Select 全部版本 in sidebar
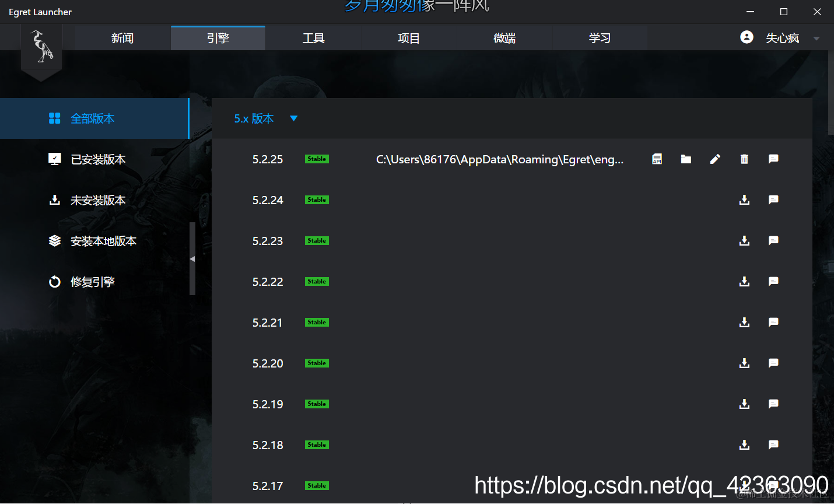The image size is (834, 504). [94, 118]
